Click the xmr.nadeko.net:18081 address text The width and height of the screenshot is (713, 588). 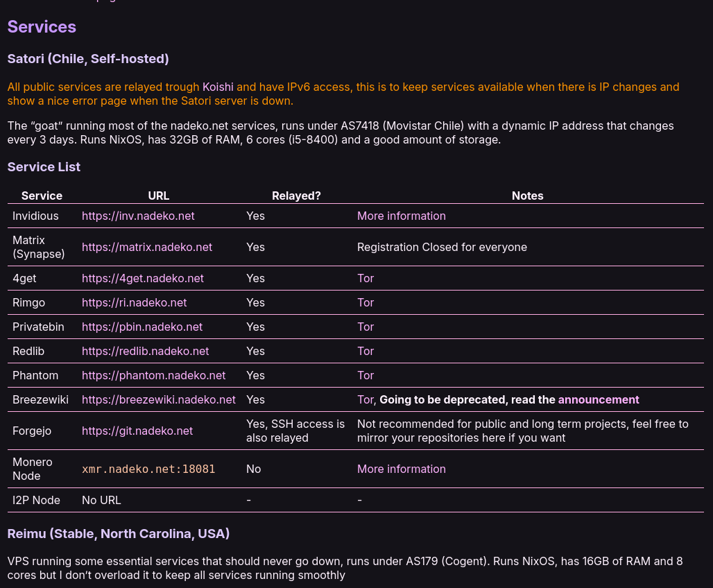148,469
